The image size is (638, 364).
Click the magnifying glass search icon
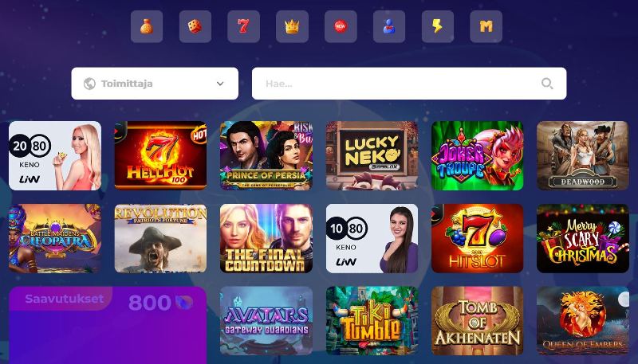point(547,84)
